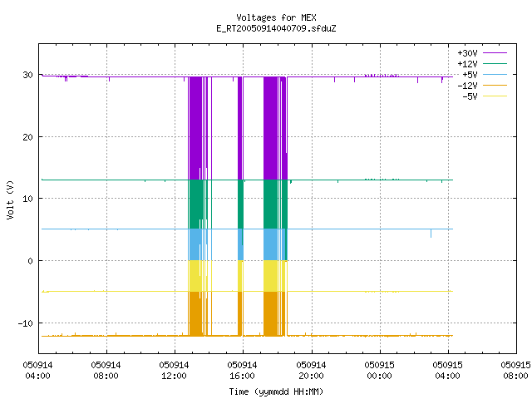Screen dimensions: 532x399
Task: Click the y-axis tick label 20
Action: (x=27, y=137)
